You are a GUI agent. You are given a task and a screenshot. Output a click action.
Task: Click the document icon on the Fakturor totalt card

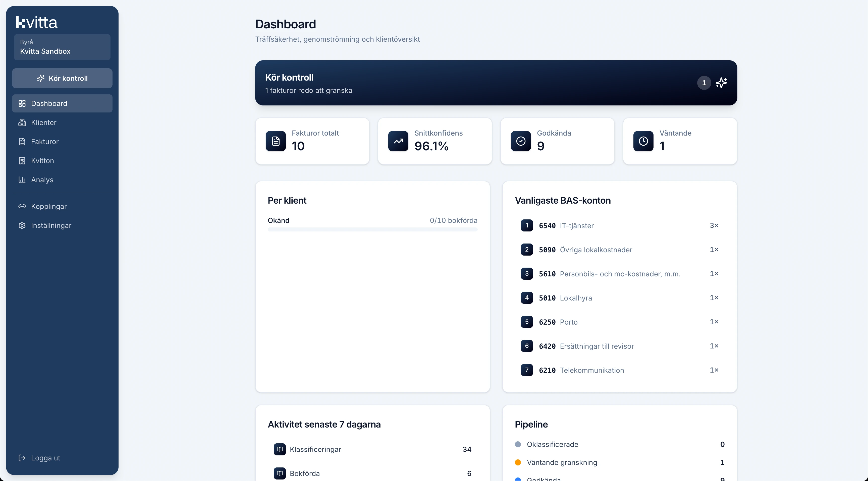point(276,141)
